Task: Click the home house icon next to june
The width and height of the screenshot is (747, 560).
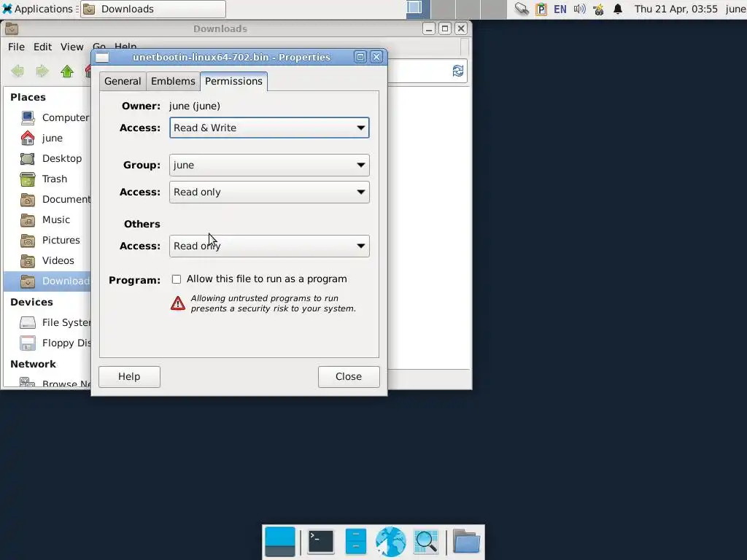Action: [x=28, y=138]
